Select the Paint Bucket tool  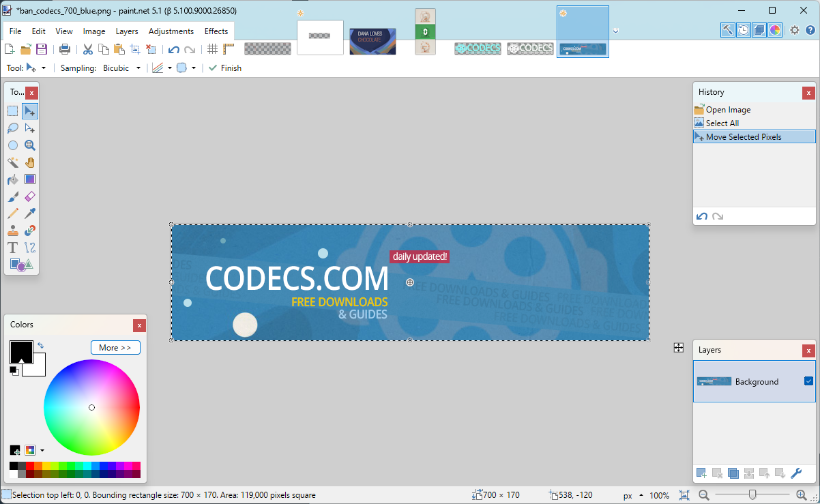pos(13,179)
